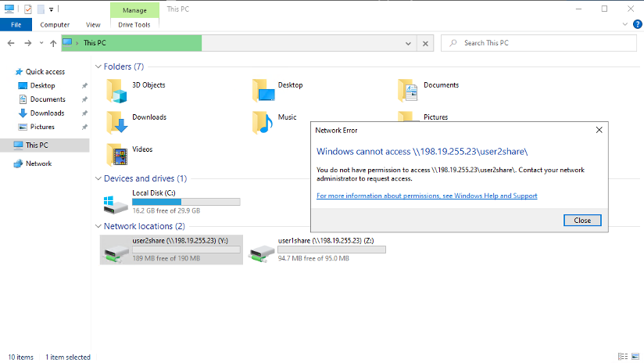Expand the ribbon with the chevron
Image resolution: width=644 pixels, height=363 pixels.
(625, 24)
